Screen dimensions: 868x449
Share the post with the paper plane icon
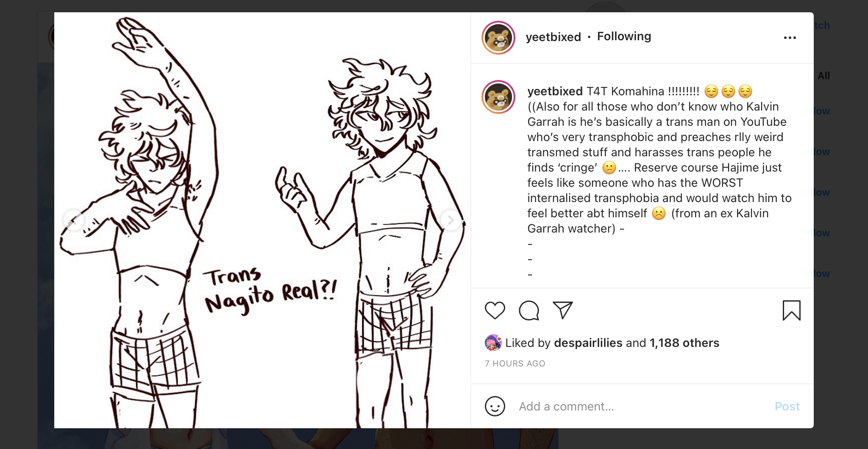click(x=563, y=310)
